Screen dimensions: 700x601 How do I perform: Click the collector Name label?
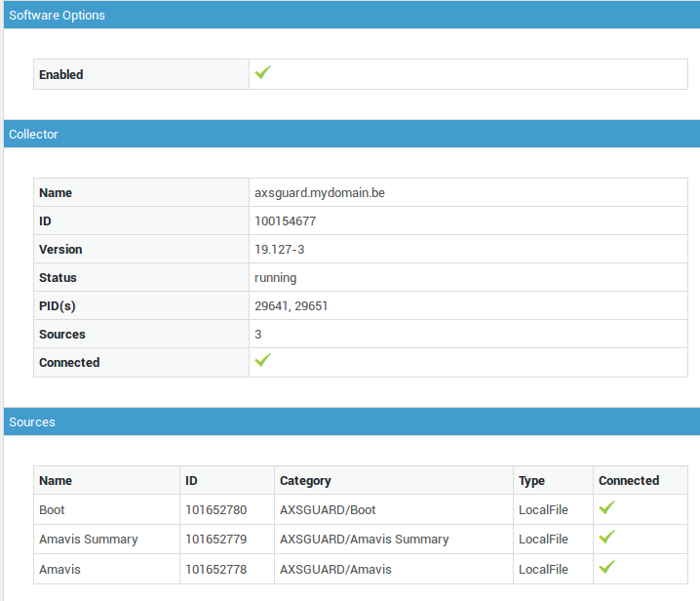(56, 192)
